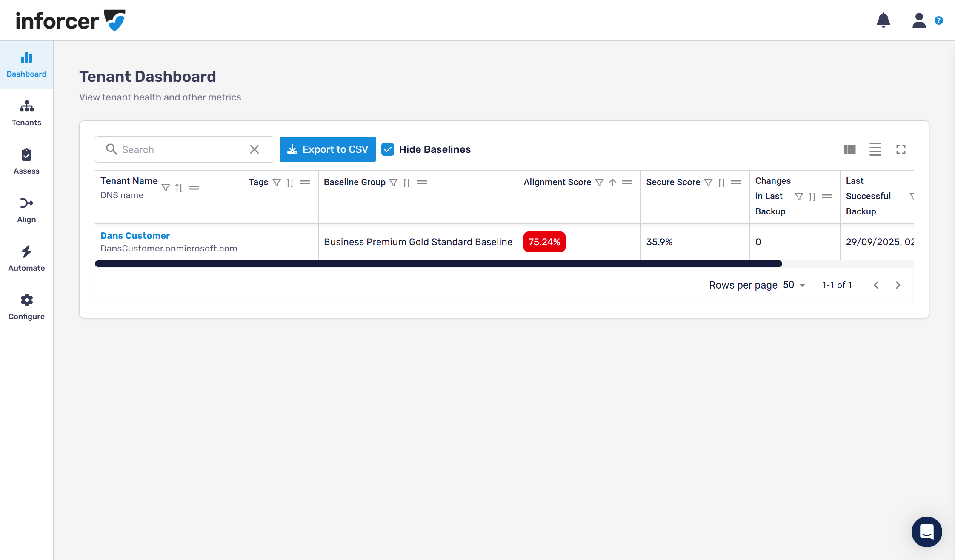Sort by Secure Score column
The height and width of the screenshot is (560, 955).
click(721, 183)
